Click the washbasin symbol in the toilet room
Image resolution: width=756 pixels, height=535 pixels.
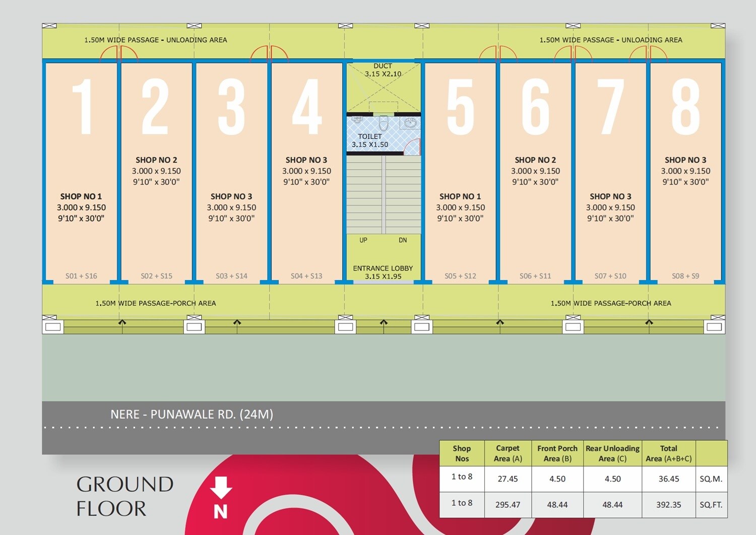410,122
